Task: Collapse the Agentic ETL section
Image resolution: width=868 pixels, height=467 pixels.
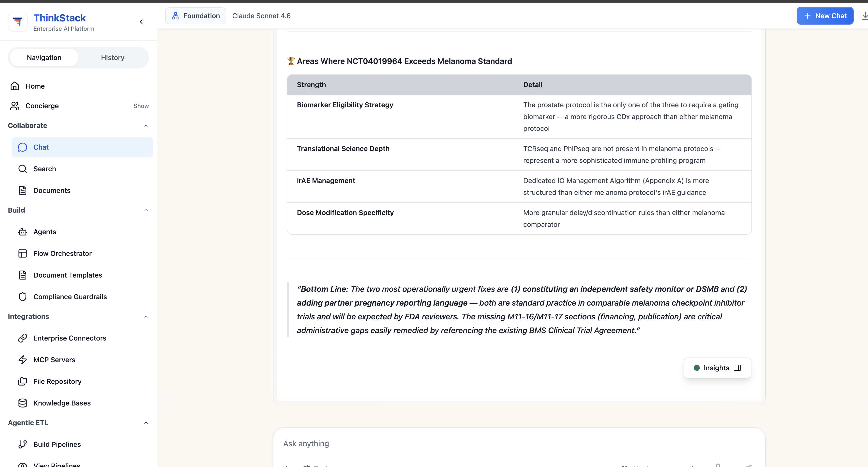Action: tap(146, 423)
